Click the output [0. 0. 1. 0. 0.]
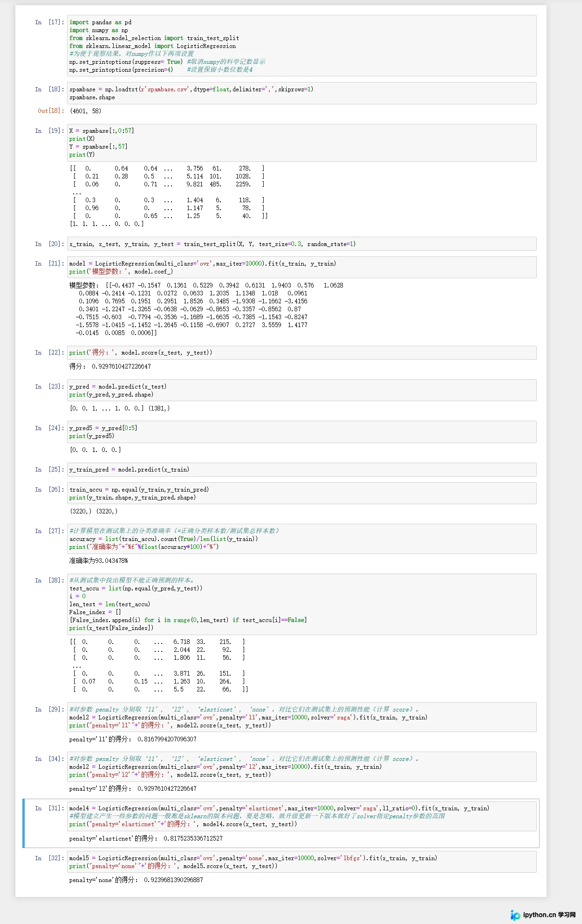This screenshot has width=582, height=924. (95, 450)
